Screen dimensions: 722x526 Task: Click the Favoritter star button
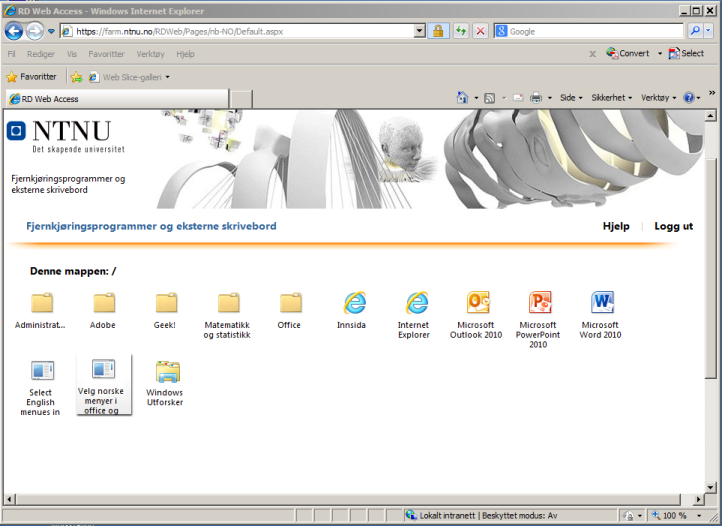point(31,77)
